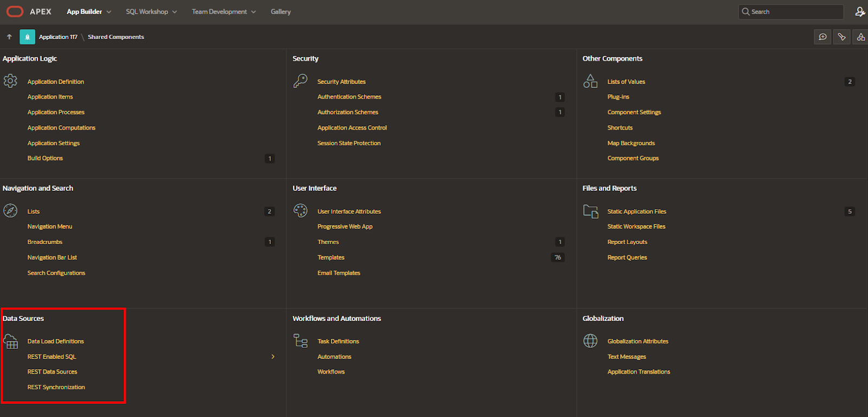Expand the chevron beside REST Enabled SQL

point(273,357)
